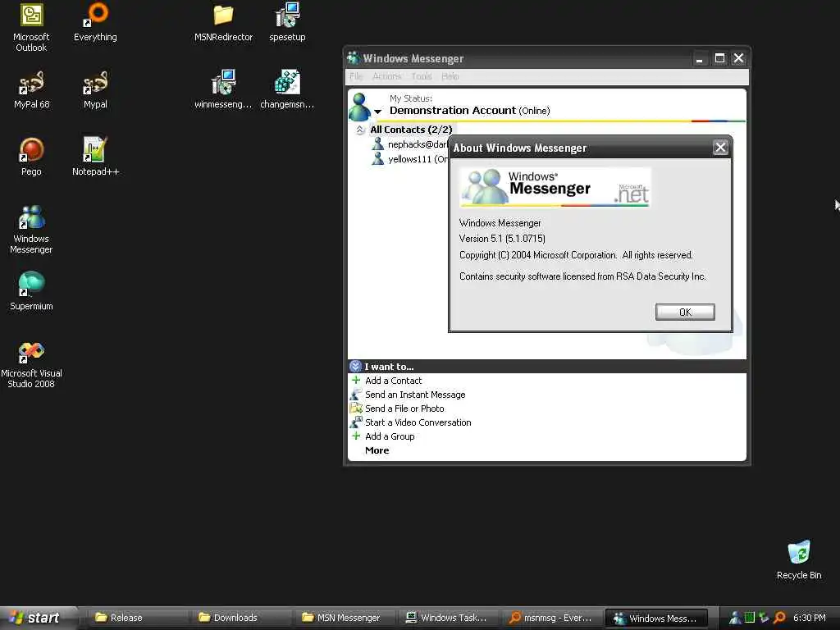Open the Everything desktop shortcut

tap(95, 22)
